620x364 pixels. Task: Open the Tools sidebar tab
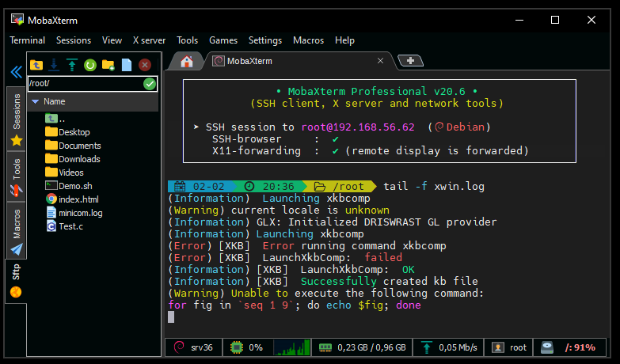(16, 176)
